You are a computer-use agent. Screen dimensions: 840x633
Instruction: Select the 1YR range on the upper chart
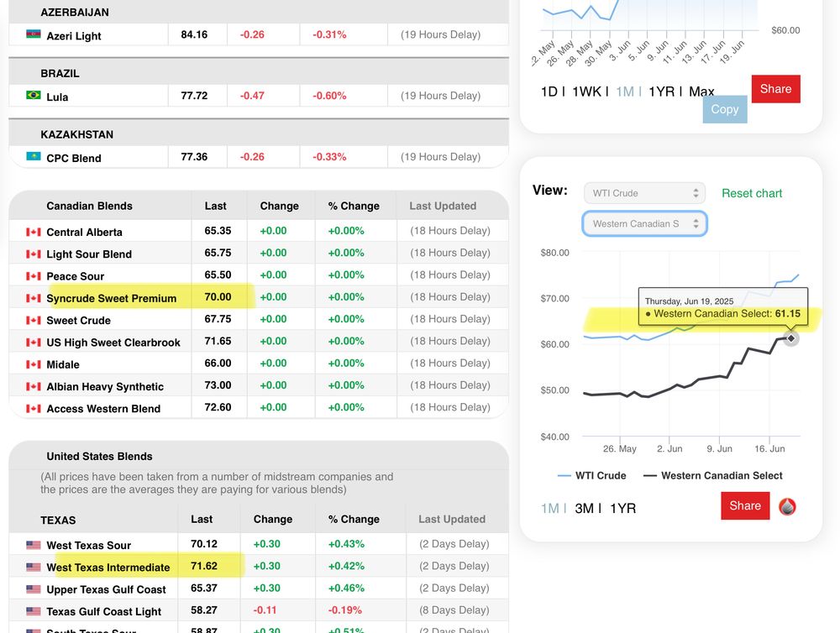662,92
